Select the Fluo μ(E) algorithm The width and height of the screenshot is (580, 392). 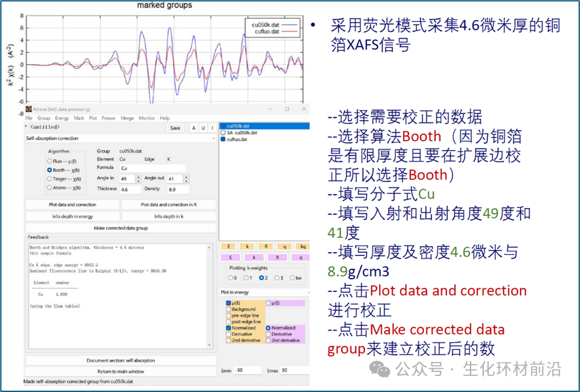pyautogui.click(x=49, y=161)
